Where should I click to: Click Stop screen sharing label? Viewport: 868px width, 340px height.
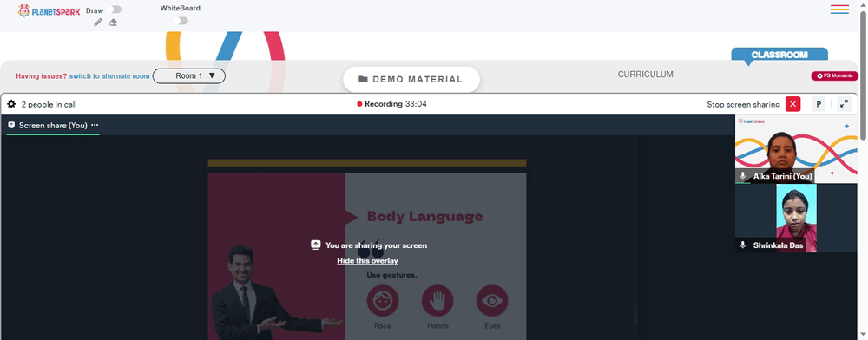(x=743, y=104)
